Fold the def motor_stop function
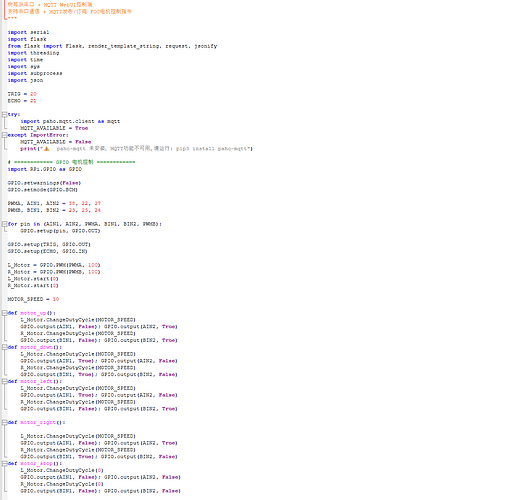Viewport: 511px width, 500px height. coord(4,464)
